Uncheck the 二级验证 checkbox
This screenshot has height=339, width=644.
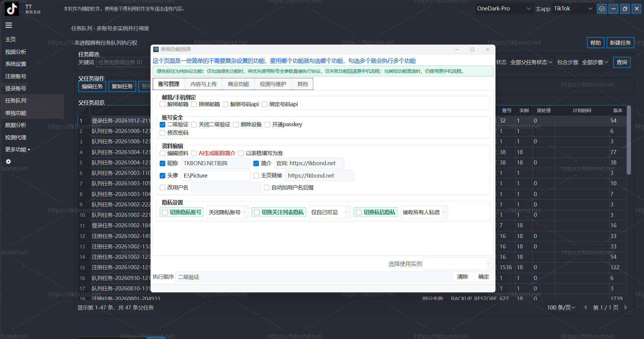[163, 125]
